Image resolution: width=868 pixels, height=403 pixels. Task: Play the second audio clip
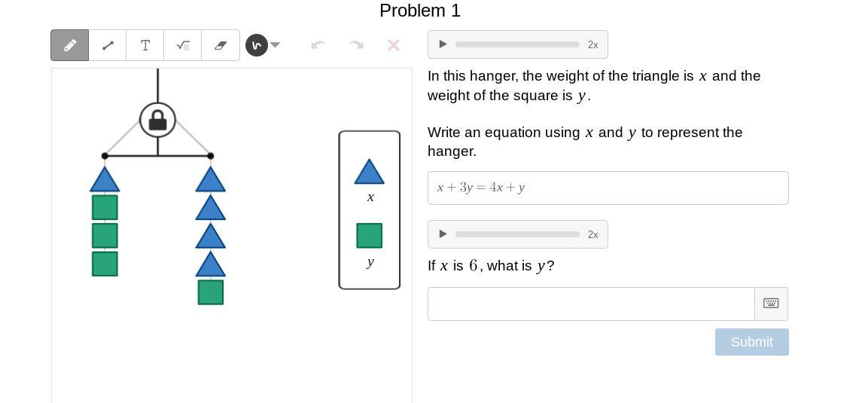click(x=443, y=234)
